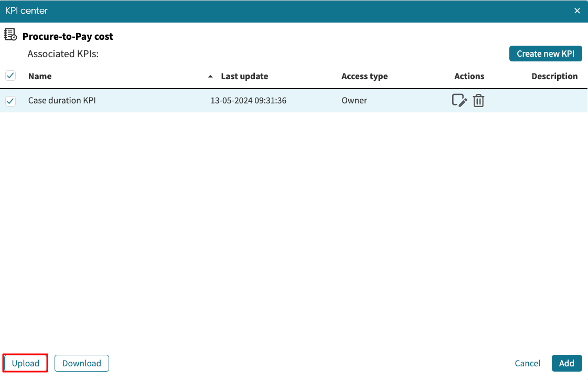Click the Owner access type cell
The width and height of the screenshot is (588, 380).
point(354,101)
